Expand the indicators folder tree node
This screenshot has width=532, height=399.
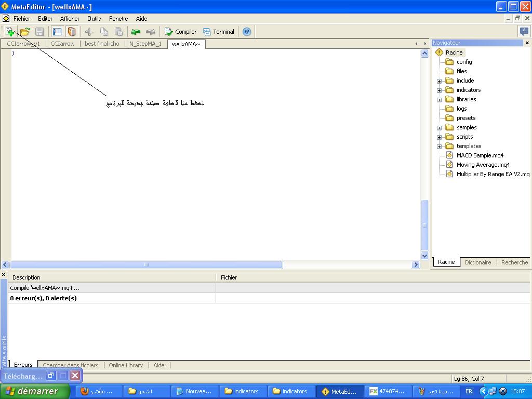tap(439, 90)
